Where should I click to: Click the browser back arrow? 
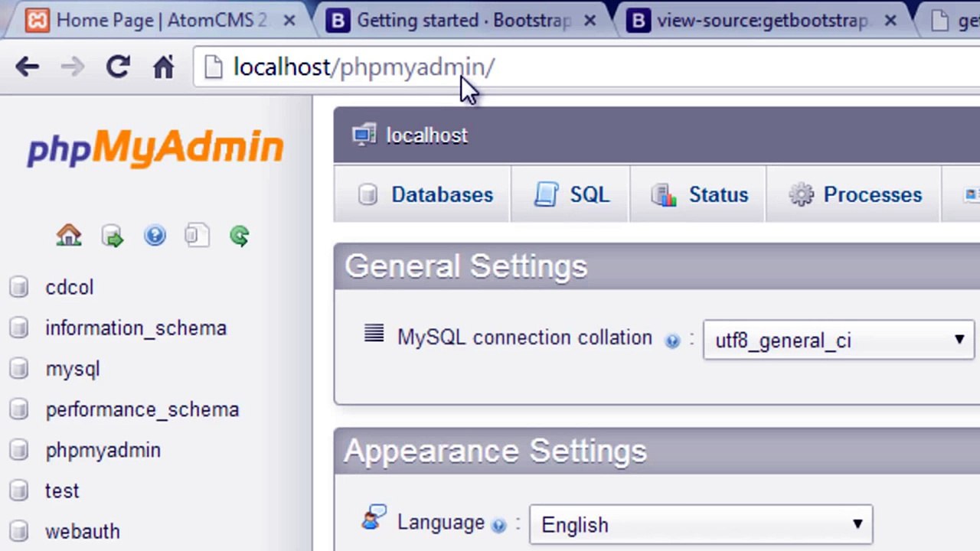click(27, 67)
